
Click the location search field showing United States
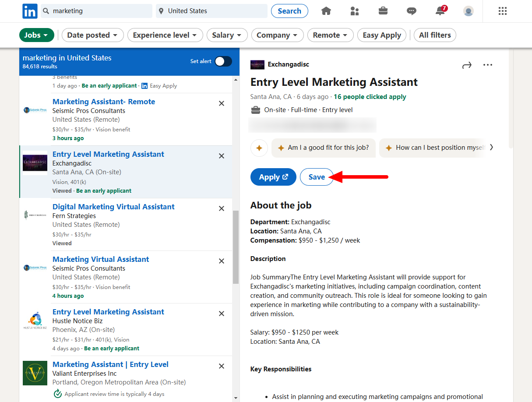(x=211, y=11)
